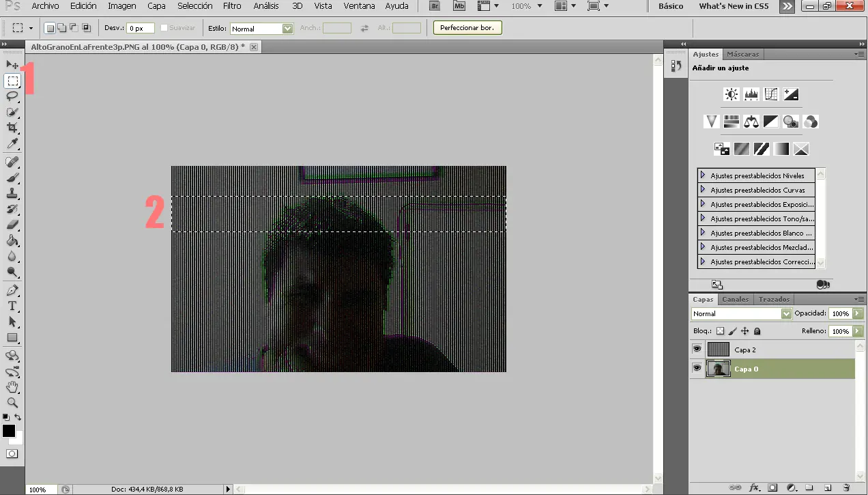Toggle lock all for layer
Viewport: 868px width, 495px height.
(757, 331)
